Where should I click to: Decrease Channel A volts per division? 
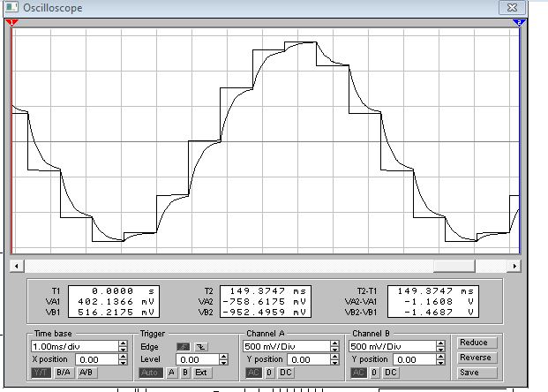[334, 349]
